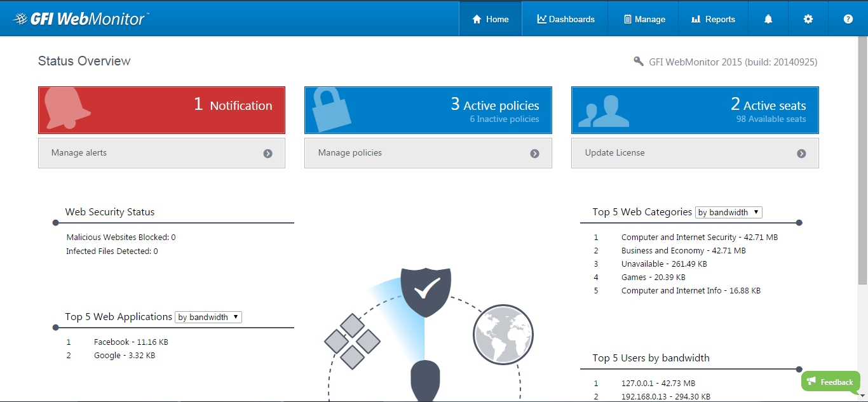Click the key icon next to version text

pyautogui.click(x=639, y=62)
